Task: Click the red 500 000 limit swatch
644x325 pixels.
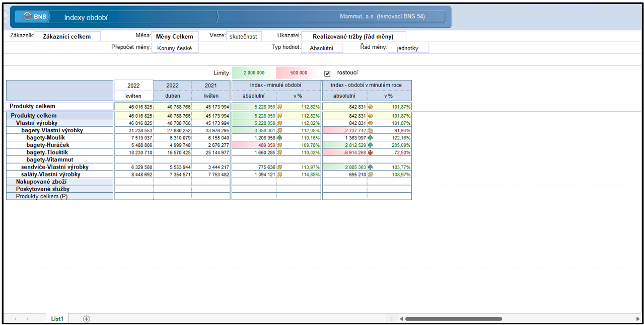Action: pyautogui.click(x=298, y=73)
